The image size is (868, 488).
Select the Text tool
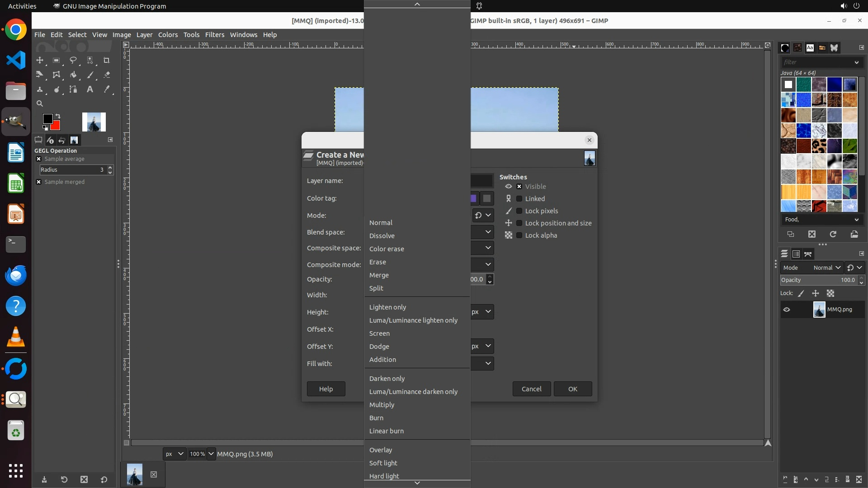click(x=90, y=89)
